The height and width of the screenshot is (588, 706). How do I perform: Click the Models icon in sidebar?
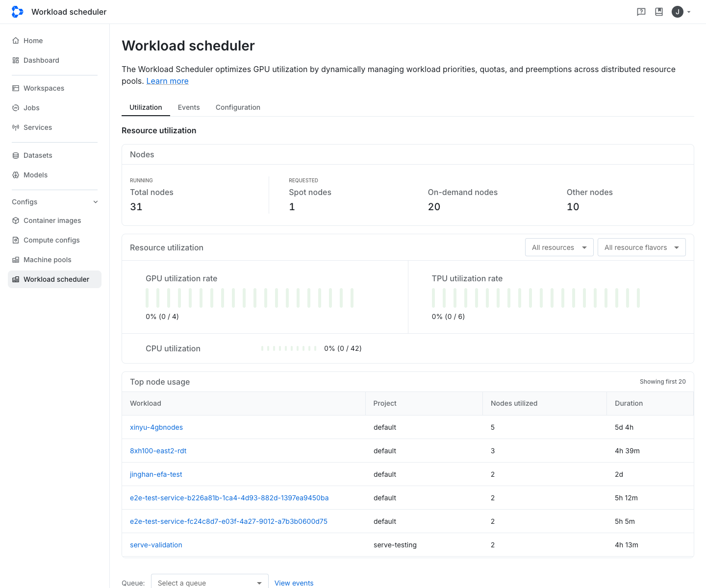click(x=16, y=175)
